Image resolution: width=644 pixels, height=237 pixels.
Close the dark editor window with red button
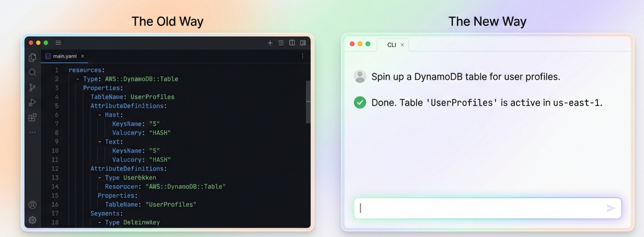(31, 43)
